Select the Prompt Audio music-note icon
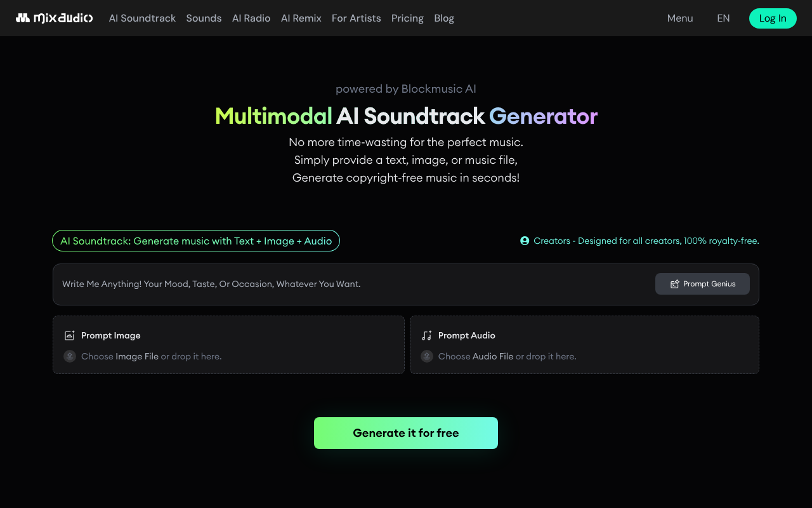The image size is (812, 508). pyautogui.click(x=426, y=335)
